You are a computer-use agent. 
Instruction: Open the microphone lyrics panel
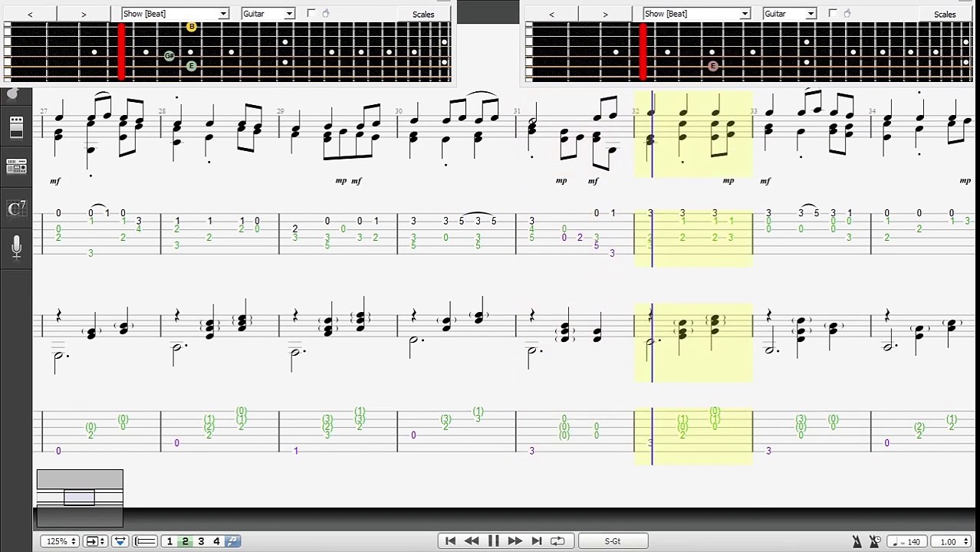(16, 247)
